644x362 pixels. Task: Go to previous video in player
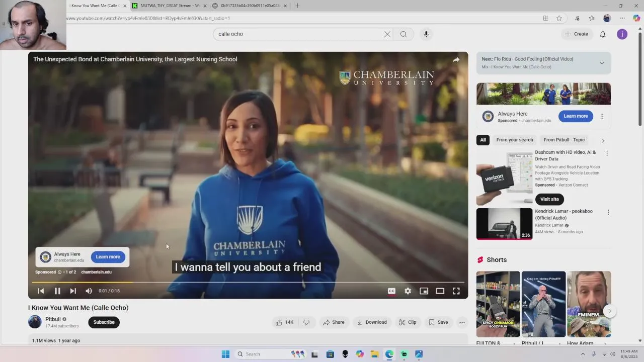point(41,291)
